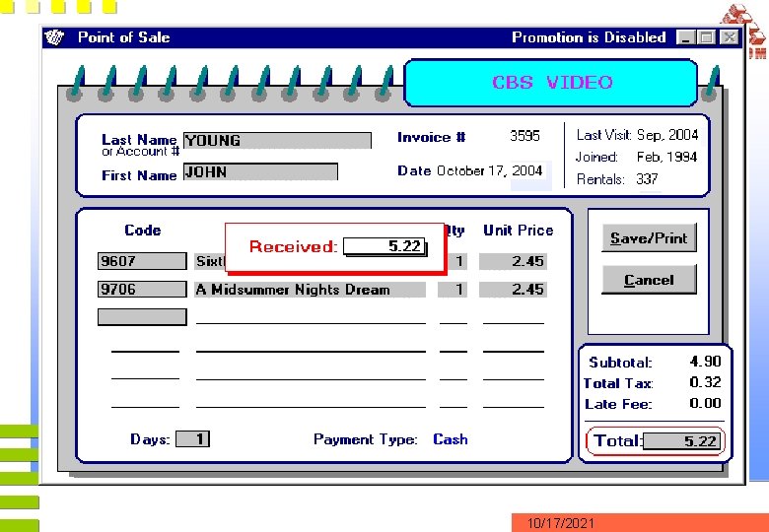Click the Days field showing 1
The image size is (769, 532).
pos(192,439)
